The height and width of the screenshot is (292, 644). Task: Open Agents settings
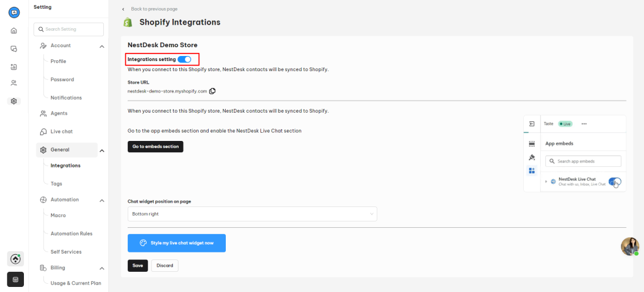click(58, 113)
